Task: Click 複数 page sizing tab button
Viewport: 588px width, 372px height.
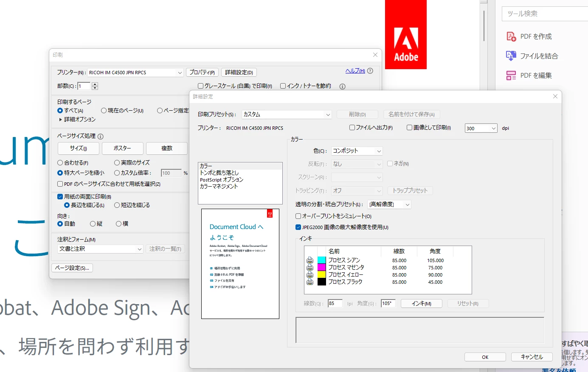Action: (x=167, y=148)
